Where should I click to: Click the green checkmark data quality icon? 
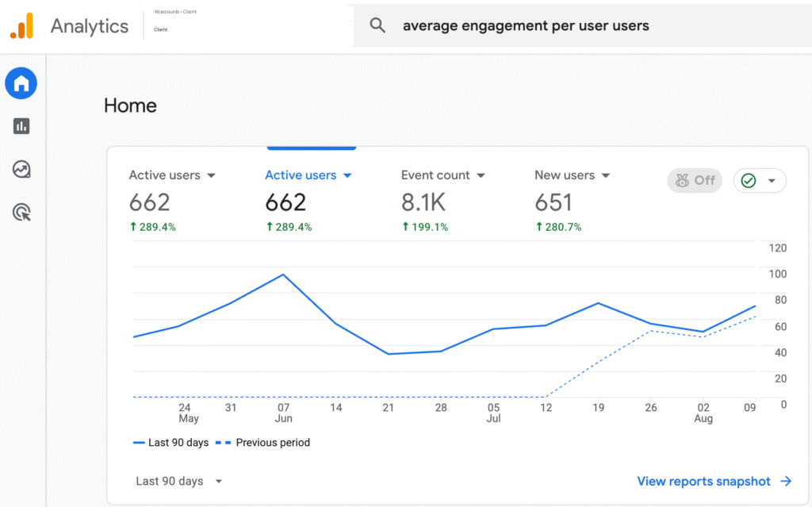point(749,180)
